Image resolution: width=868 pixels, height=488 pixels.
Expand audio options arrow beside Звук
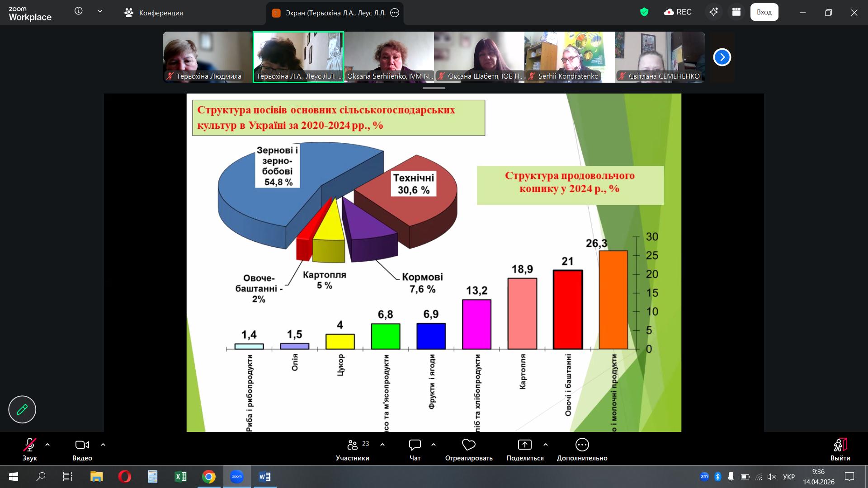[x=47, y=445]
